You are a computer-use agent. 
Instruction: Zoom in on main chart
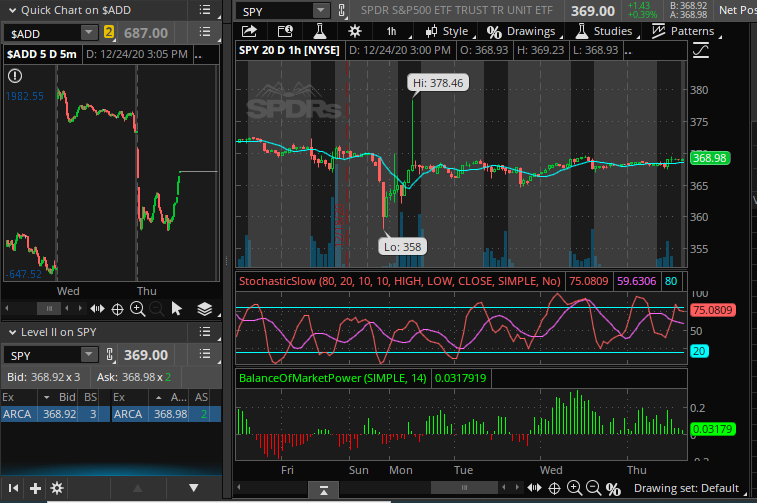coord(574,488)
